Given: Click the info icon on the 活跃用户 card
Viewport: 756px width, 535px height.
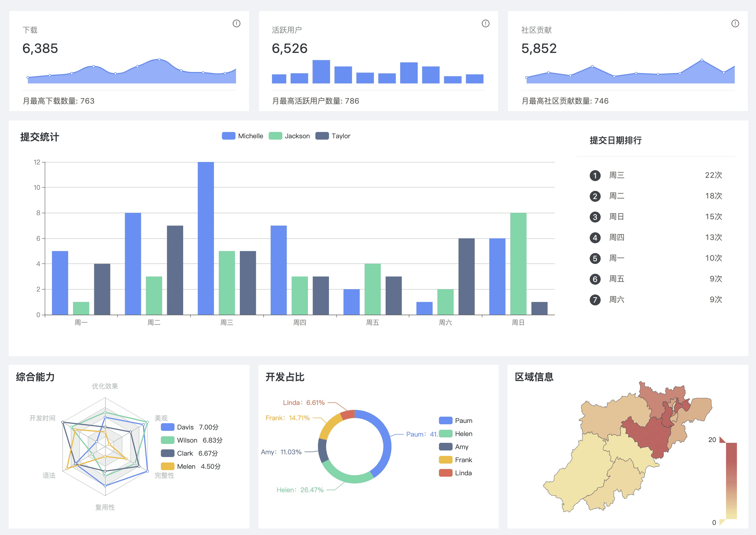Looking at the screenshot, I should pos(485,23).
